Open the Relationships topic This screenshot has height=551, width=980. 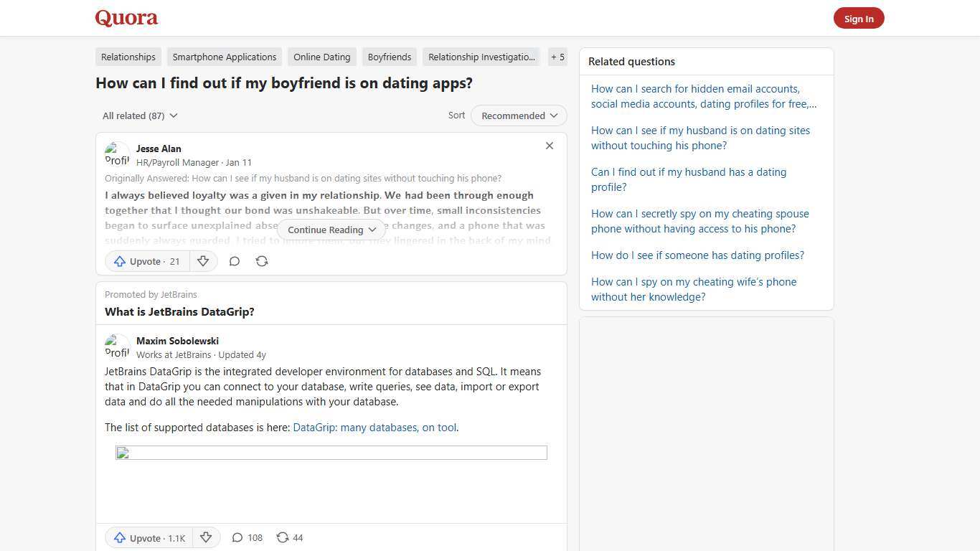coord(128,57)
